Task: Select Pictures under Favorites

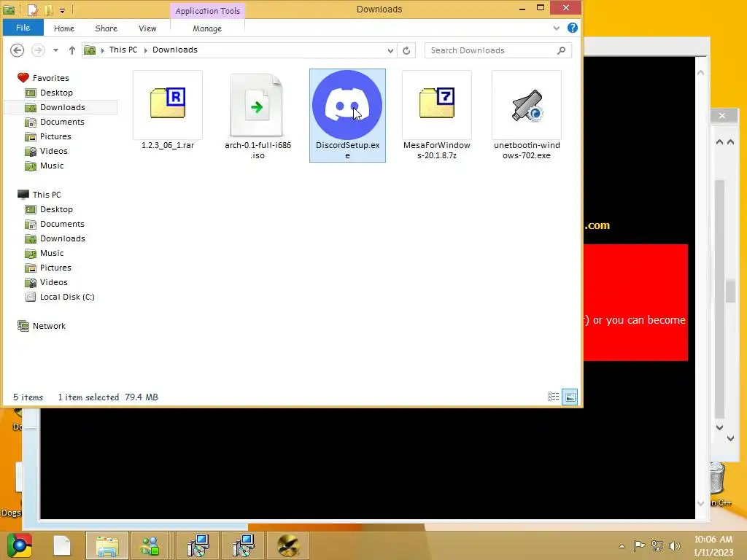Action: point(55,136)
